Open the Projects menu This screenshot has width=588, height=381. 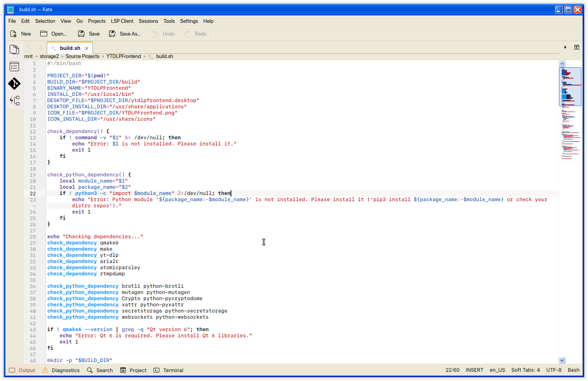[97, 21]
